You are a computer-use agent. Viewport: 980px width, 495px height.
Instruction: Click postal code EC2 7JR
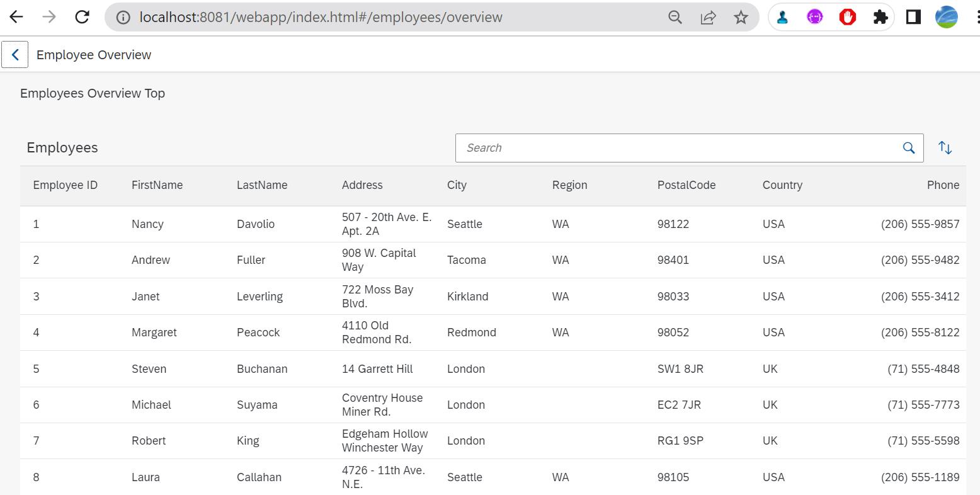[x=679, y=405]
